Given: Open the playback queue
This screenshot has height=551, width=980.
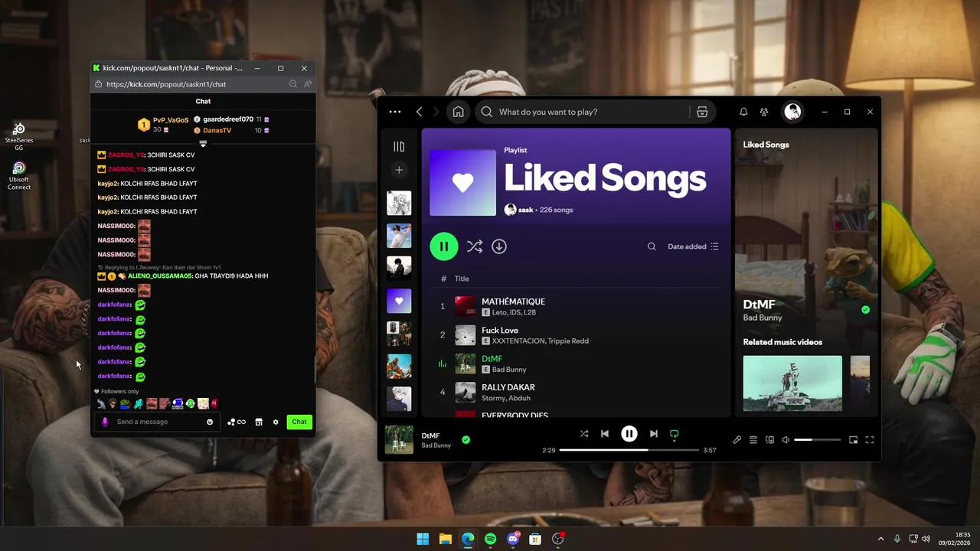Looking at the screenshot, I should 753,440.
